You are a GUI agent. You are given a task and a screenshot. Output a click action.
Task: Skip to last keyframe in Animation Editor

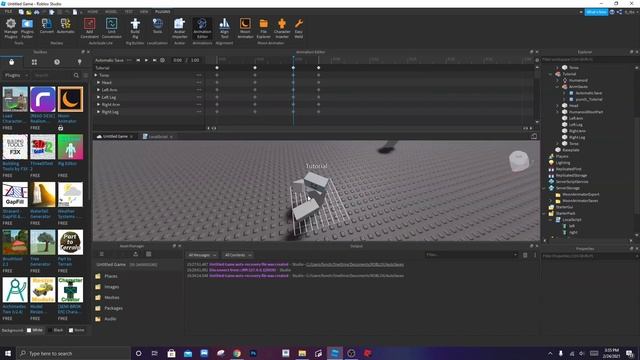pos(154,60)
